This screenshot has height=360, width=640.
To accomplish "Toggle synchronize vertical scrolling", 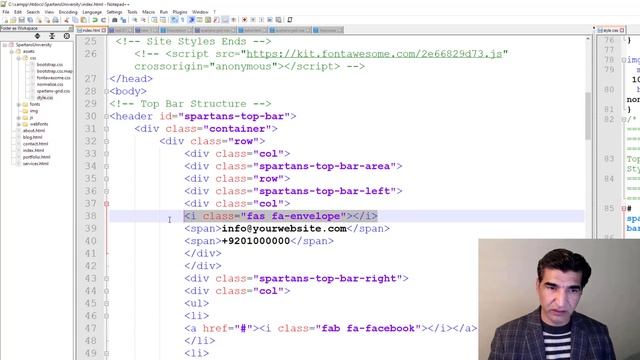I will pos(154,20).
